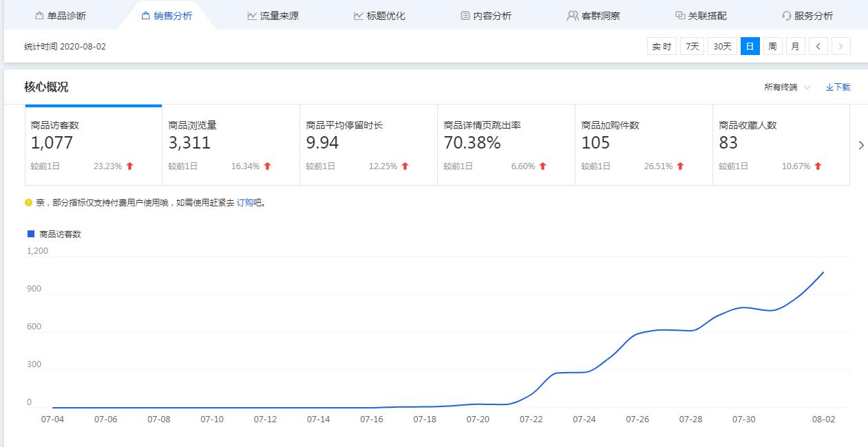
Task: Select the 商品加购件数 metric card
Action: (644, 145)
